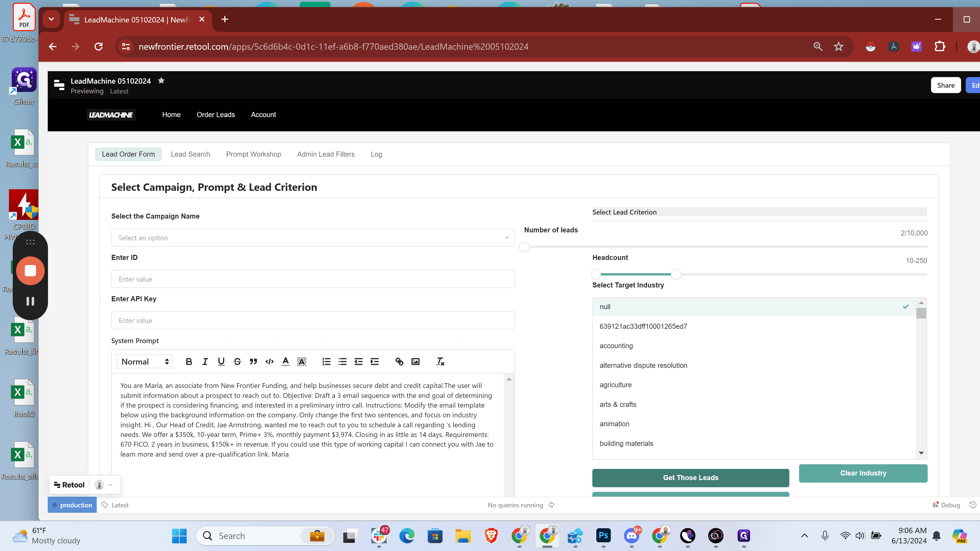The width and height of the screenshot is (980, 551).
Task: Insert code block in editor toolbar
Action: pos(270,362)
